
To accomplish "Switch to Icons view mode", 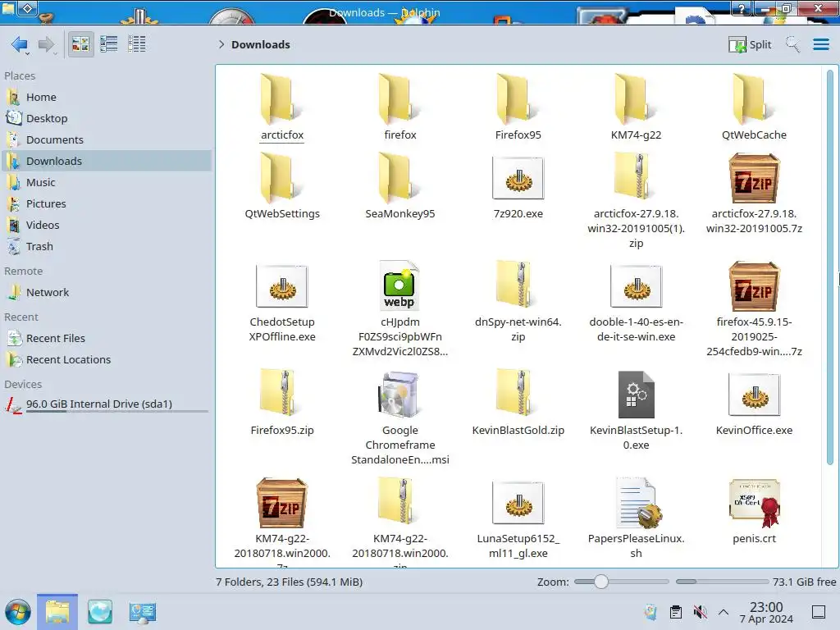I will coord(80,44).
